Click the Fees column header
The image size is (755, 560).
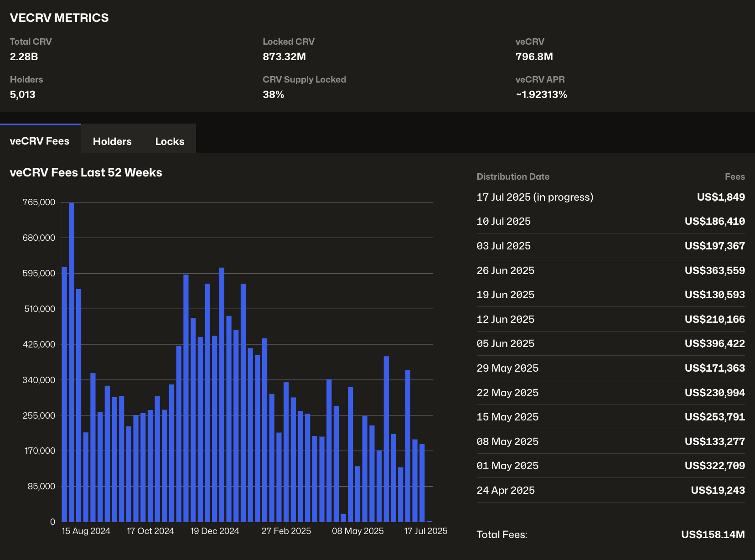coord(734,177)
